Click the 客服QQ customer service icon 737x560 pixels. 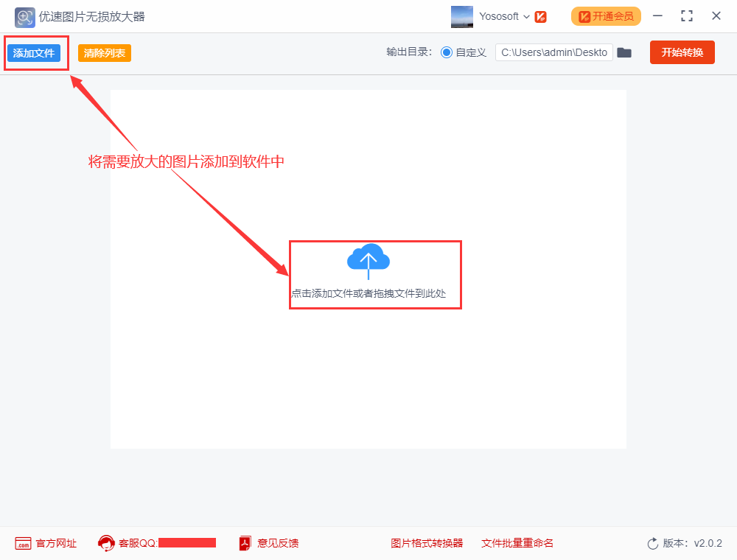coord(106,543)
